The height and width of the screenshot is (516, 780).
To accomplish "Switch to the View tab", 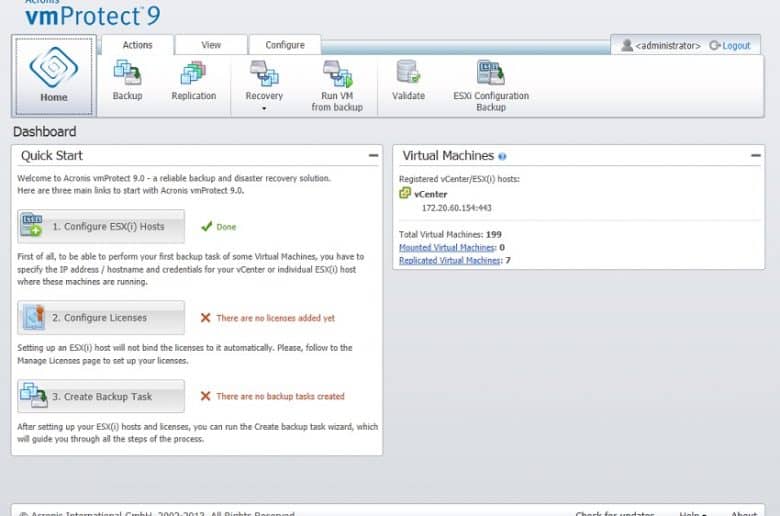I will pyautogui.click(x=211, y=45).
